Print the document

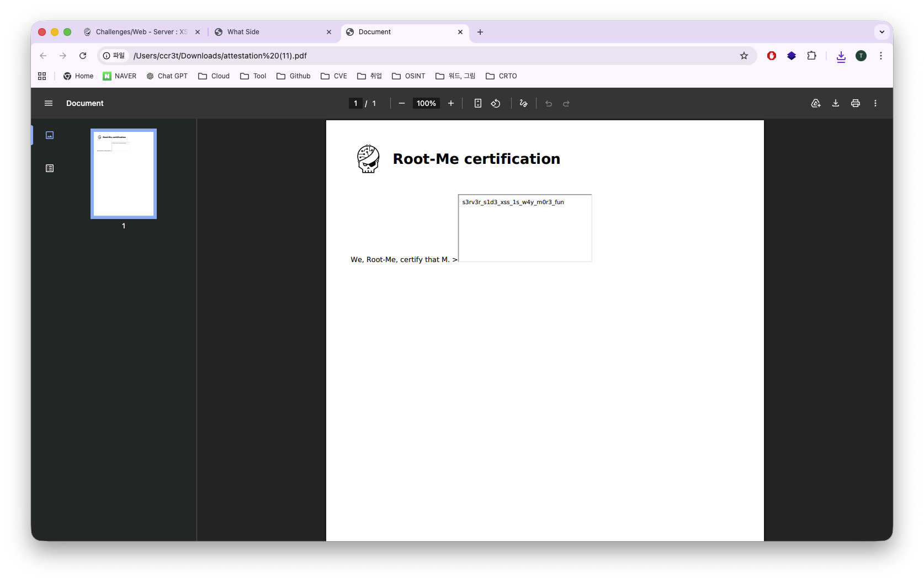click(x=856, y=103)
